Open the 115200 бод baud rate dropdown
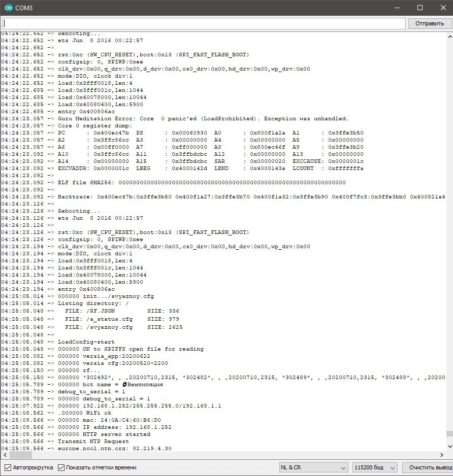453x476 pixels. tap(375, 467)
